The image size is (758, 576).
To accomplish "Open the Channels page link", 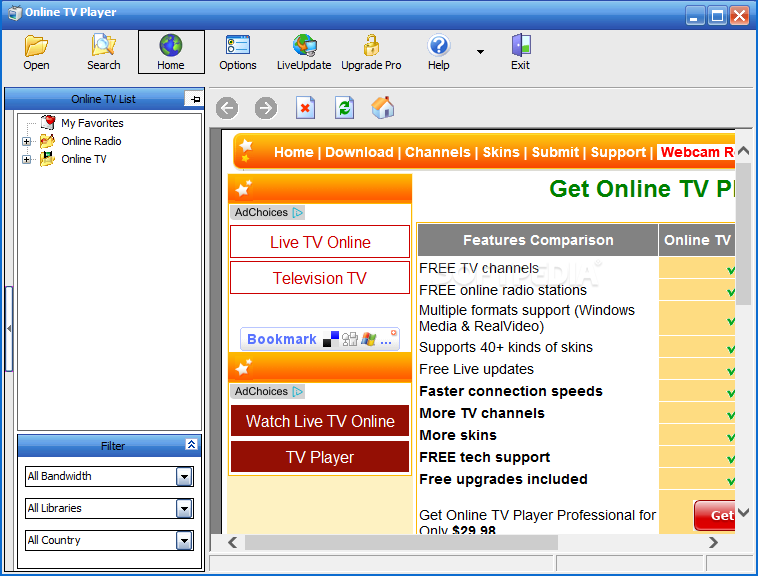I will click(437, 152).
